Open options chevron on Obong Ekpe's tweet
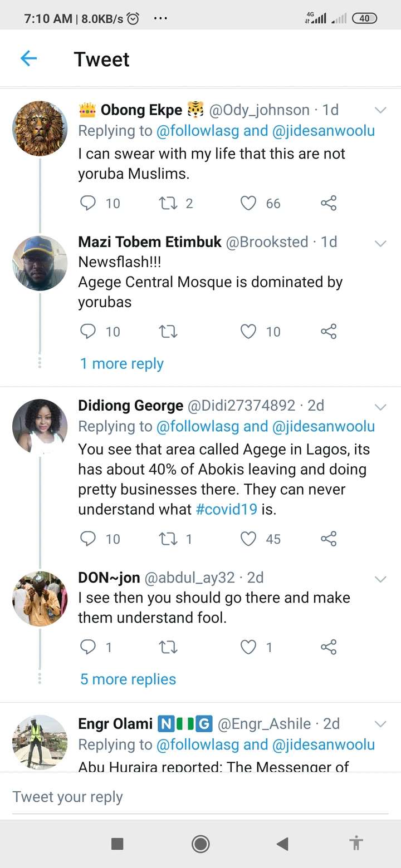This screenshot has height=868, width=401. (380, 110)
